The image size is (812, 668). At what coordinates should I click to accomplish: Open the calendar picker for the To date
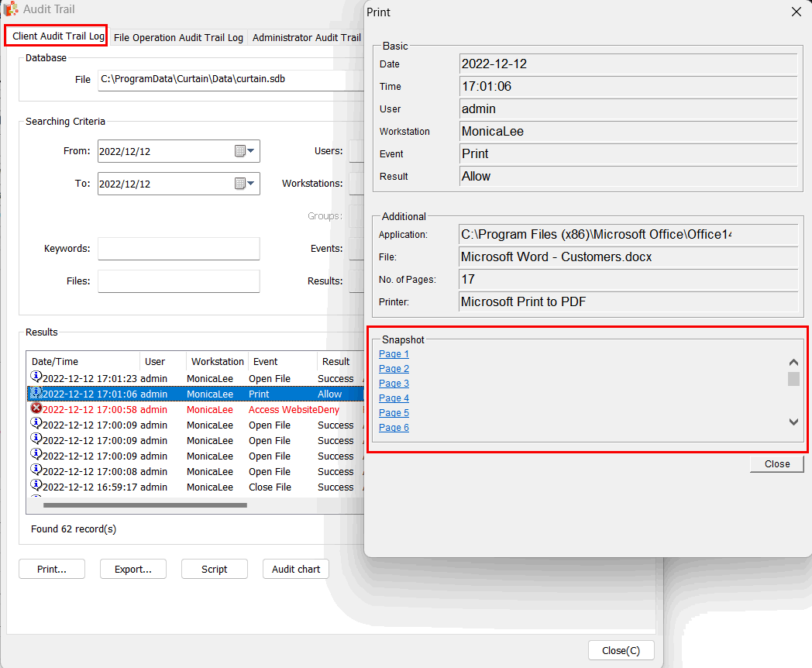[240, 184]
